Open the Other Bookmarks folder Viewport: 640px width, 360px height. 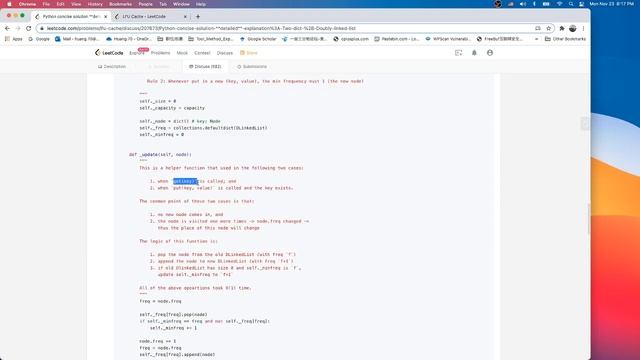566,39
